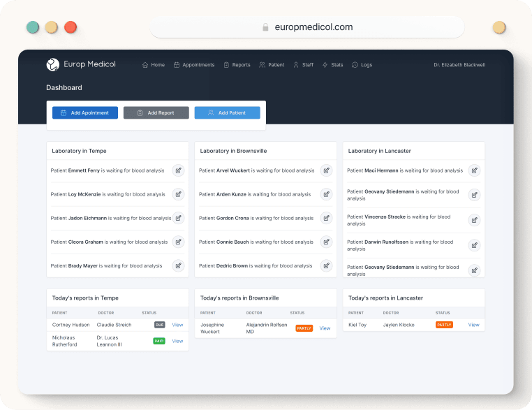Click Today's reports in Tempe heading
Image resolution: width=532 pixels, height=410 pixels.
point(85,298)
